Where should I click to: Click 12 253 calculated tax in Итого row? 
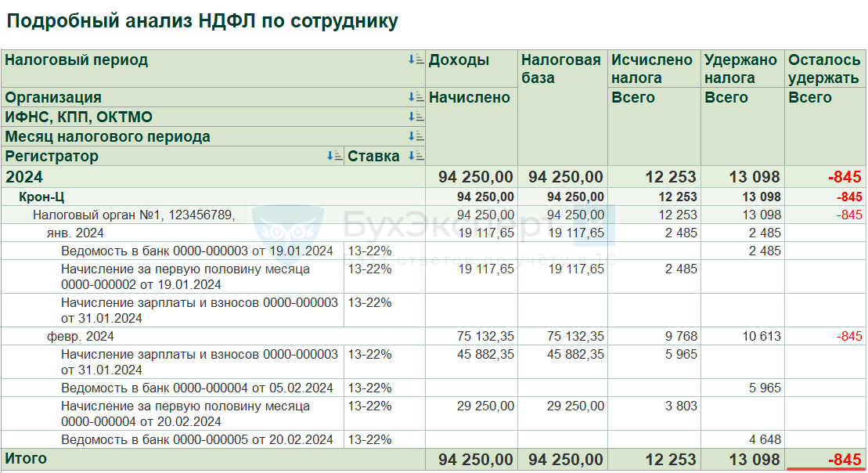click(671, 460)
